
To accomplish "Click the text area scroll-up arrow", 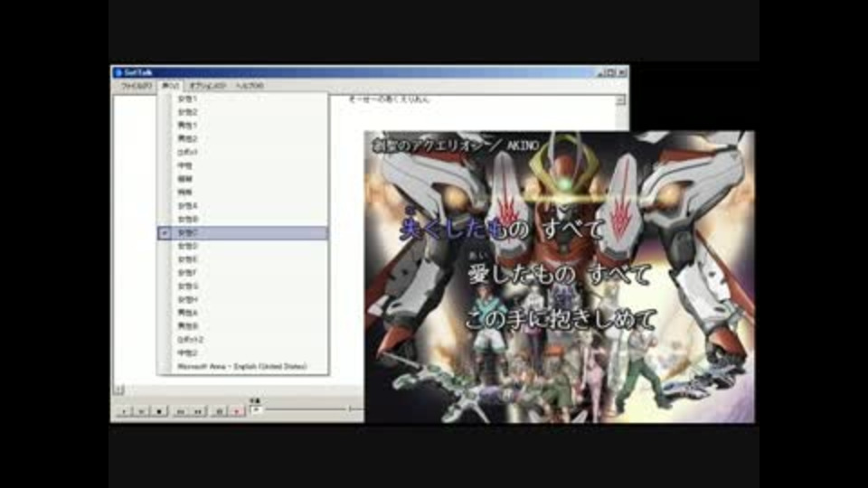I will pyautogui.click(x=620, y=99).
